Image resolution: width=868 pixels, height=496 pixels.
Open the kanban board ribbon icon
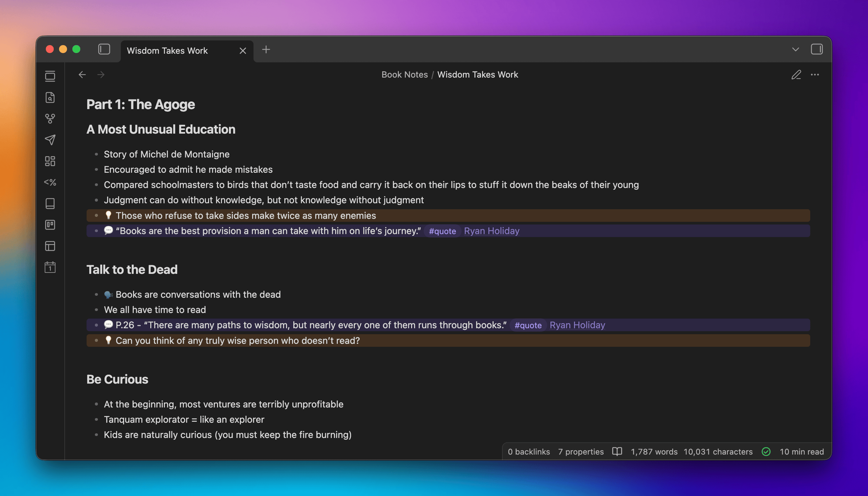click(x=50, y=225)
